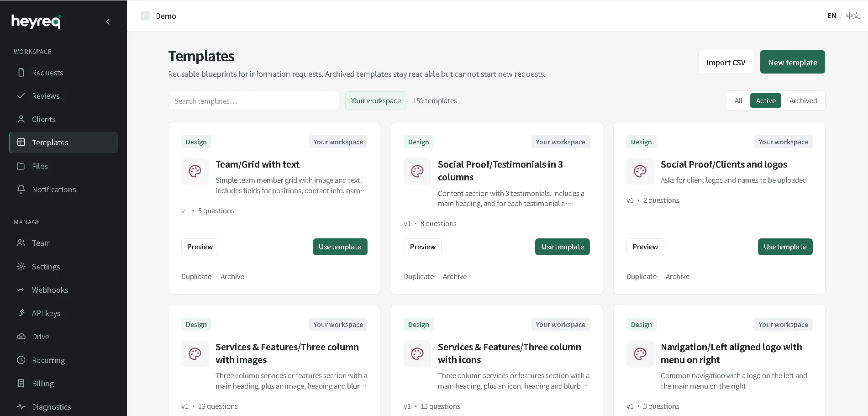Open Drive via the cloud icon
This screenshot has height=416, width=868.
coord(21,336)
